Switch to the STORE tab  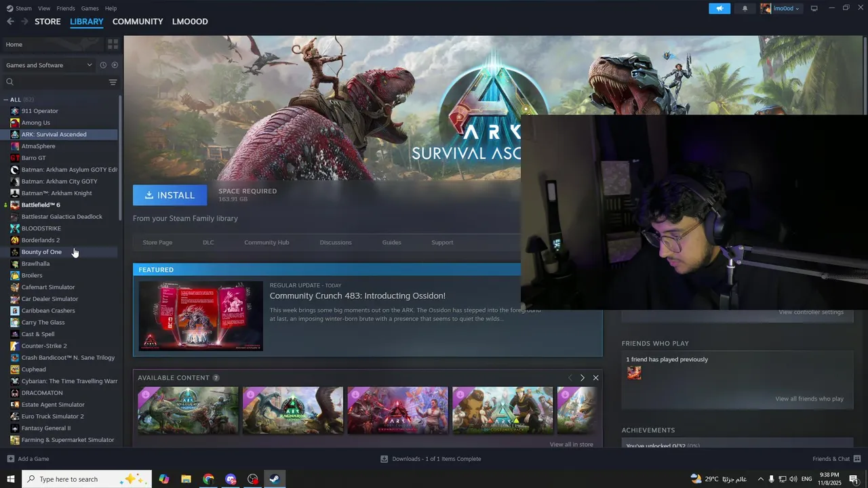tap(47, 22)
